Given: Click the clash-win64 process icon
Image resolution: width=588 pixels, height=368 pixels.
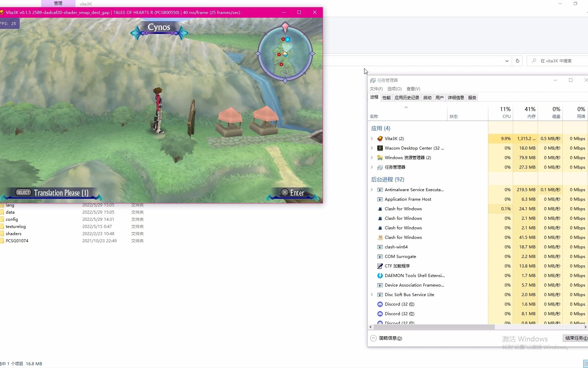Looking at the screenshot, I should (380, 247).
